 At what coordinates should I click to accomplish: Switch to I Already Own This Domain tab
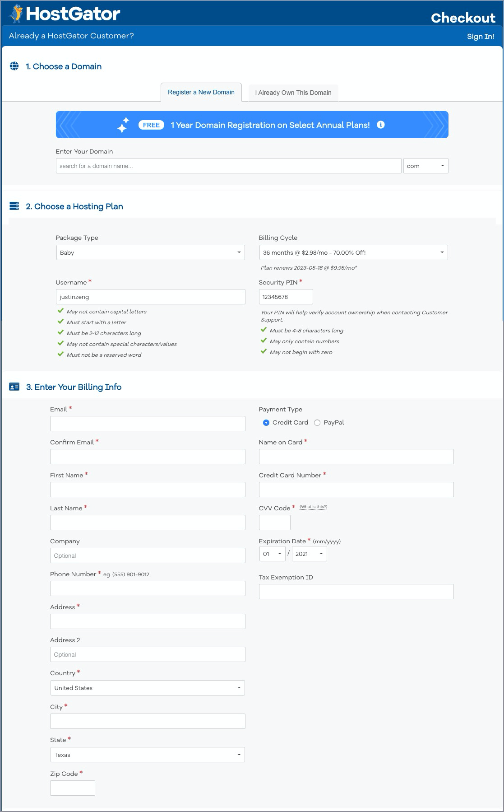point(293,93)
